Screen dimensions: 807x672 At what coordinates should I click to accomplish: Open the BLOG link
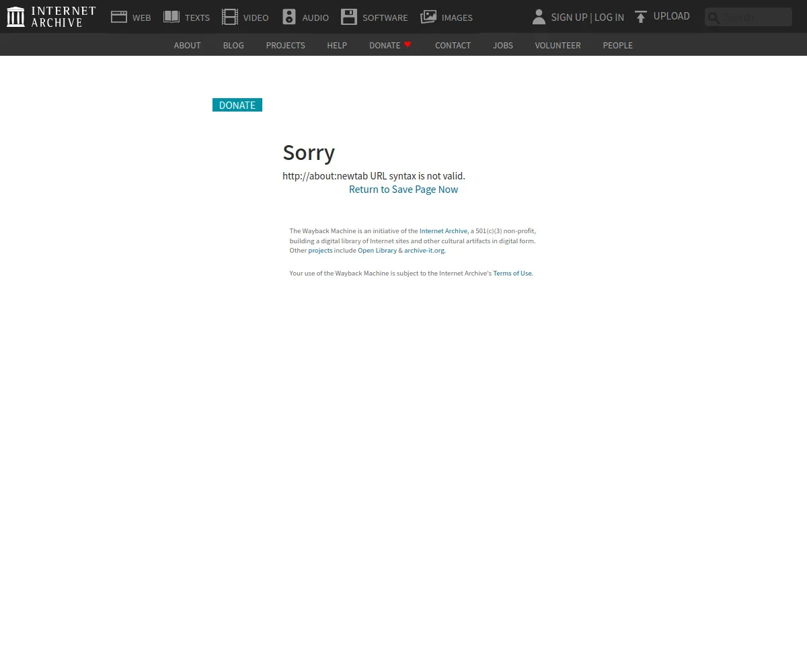tap(233, 45)
